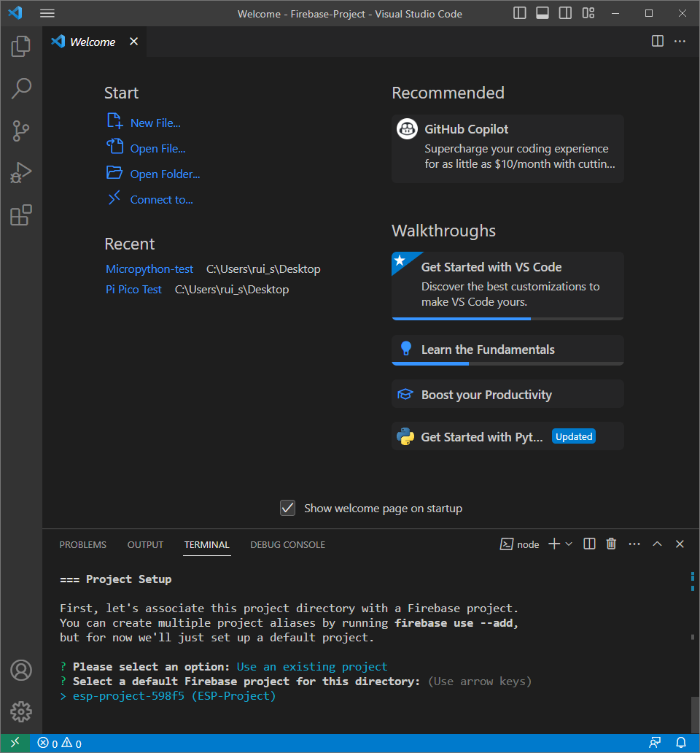700x753 pixels.
Task: Open Boost your Productivity walkthrough
Action: click(x=507, y=394)
